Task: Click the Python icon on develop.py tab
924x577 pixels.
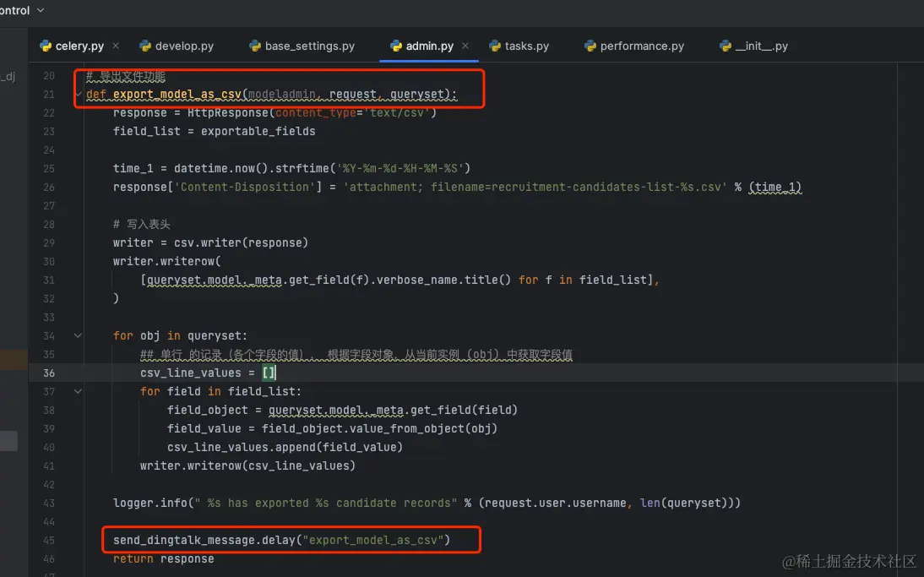Action: 145,46
